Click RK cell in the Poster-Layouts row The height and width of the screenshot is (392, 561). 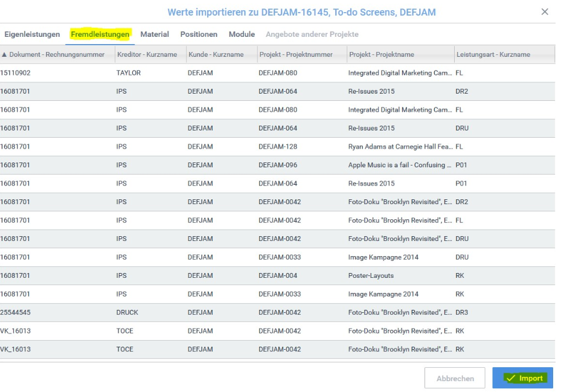460,275
